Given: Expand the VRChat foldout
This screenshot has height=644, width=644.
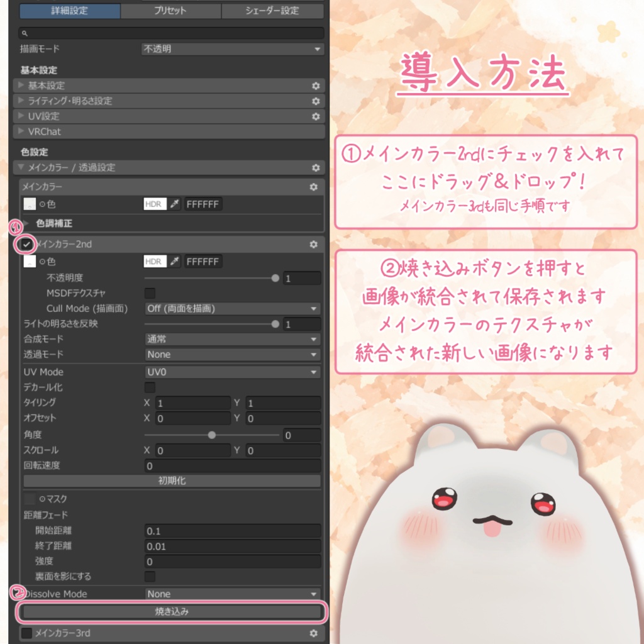Looking at the screenshot, I should (x=21, y=131).
